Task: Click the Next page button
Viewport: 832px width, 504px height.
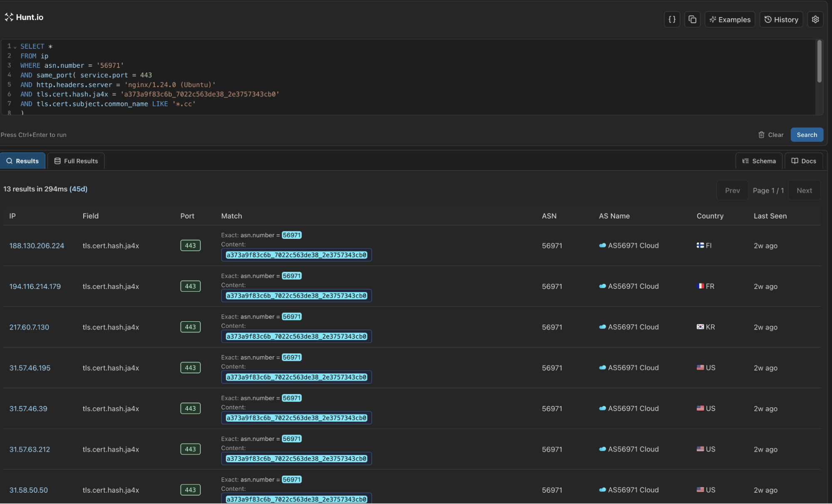Action: click(x=804, y=190)
